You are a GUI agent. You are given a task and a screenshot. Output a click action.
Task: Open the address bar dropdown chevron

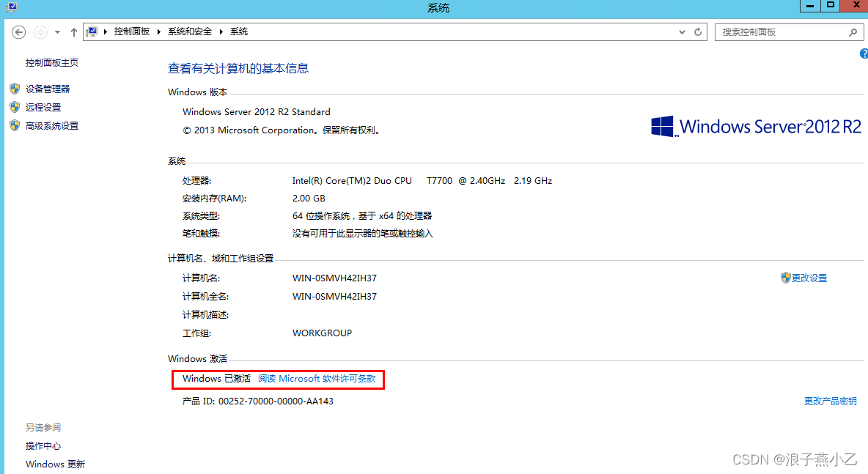[682, 32]
